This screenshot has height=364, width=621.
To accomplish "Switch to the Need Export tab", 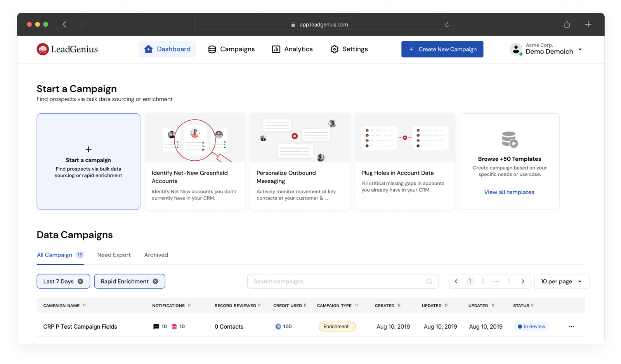I will pyautogui.click(x=114, y=255).
